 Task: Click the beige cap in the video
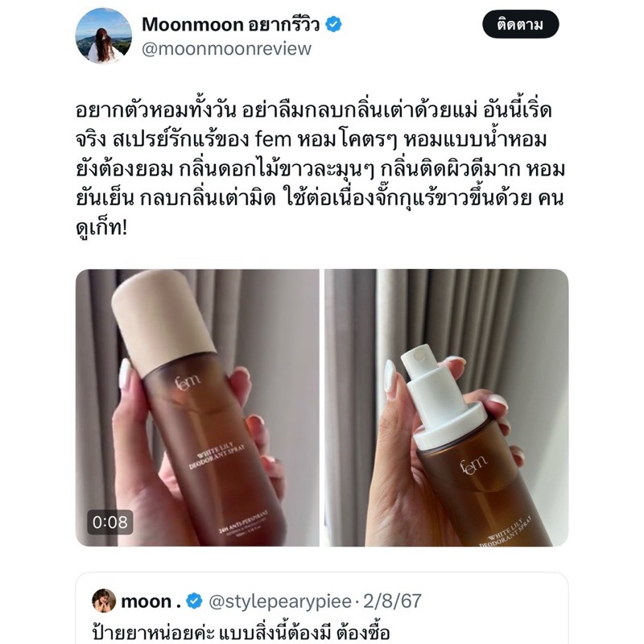pos(163,321)
